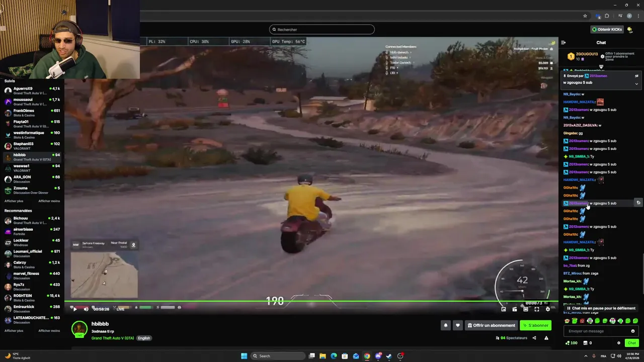
Task: Open channel points balance showing 100
Action: pyautogui.click(x=572, y=343)
